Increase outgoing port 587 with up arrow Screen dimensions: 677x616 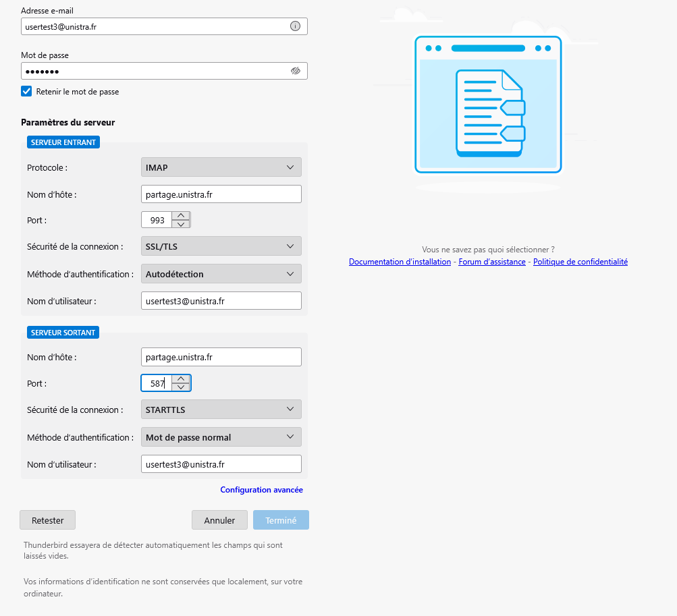181,379
